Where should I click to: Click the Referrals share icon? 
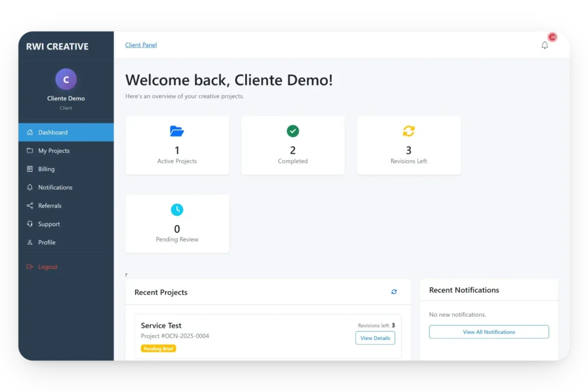[29, 205]
